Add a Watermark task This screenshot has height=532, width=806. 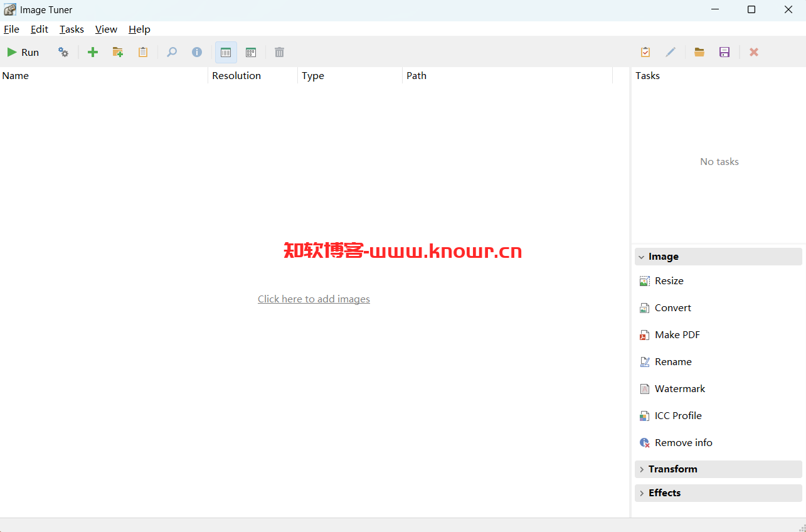tap(680, 389)
